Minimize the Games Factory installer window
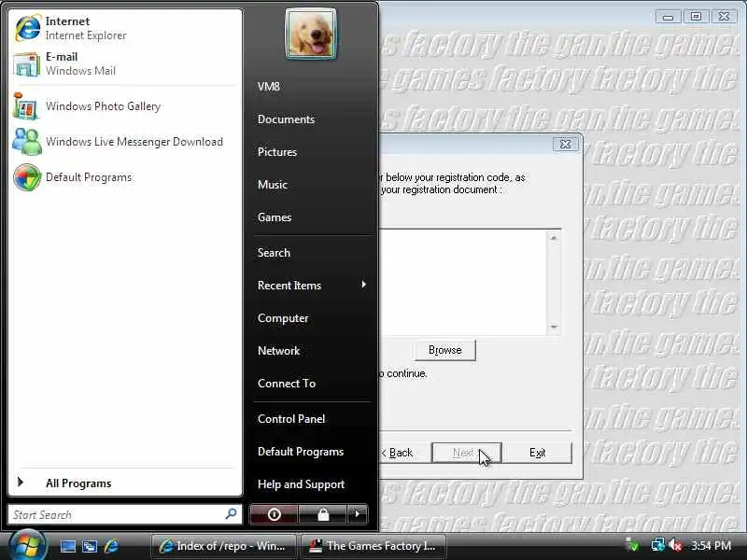 coord(668,17)
